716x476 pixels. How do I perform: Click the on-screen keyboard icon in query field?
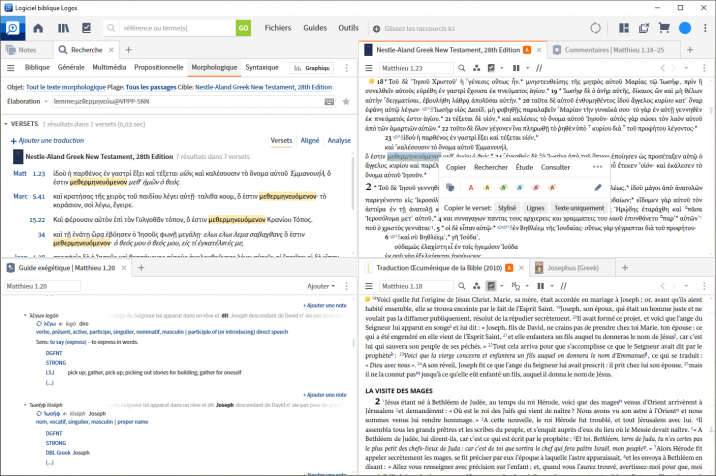(329, 101)
